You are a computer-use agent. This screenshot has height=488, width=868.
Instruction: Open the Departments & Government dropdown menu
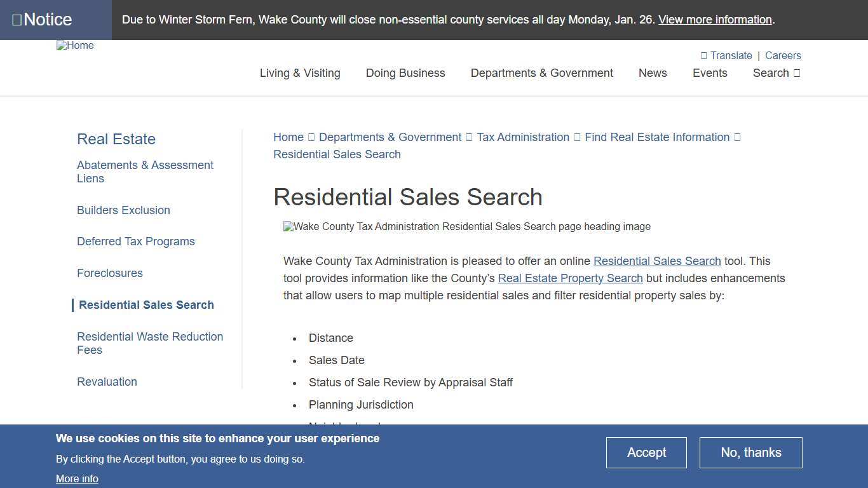(x=541, y=73)
